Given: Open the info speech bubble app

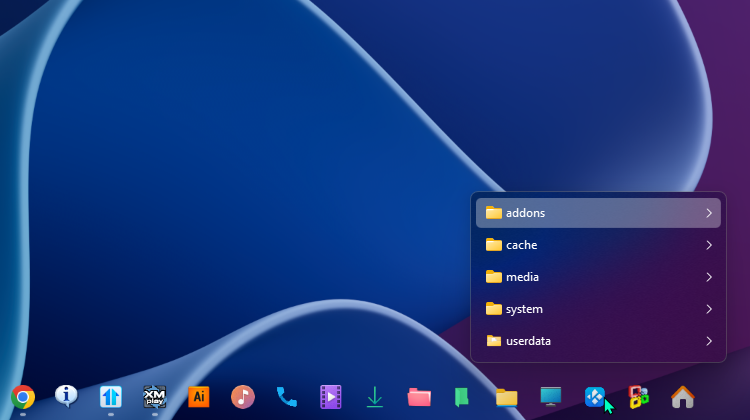Looking at the screenshot, I should 66,396.
